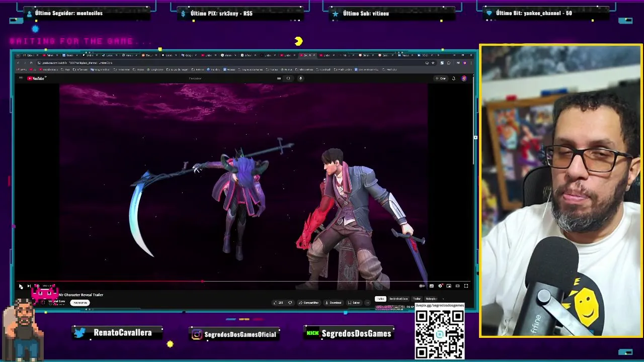Go back with the browser back arrow

click(18, 63)
